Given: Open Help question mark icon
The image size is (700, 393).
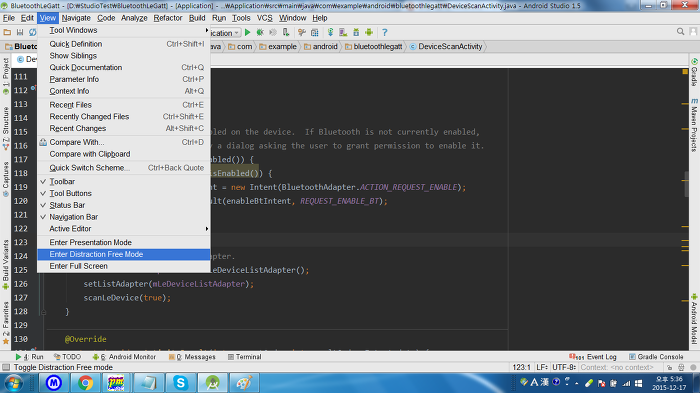Looking at the screenshot, I should click(384, 32).
